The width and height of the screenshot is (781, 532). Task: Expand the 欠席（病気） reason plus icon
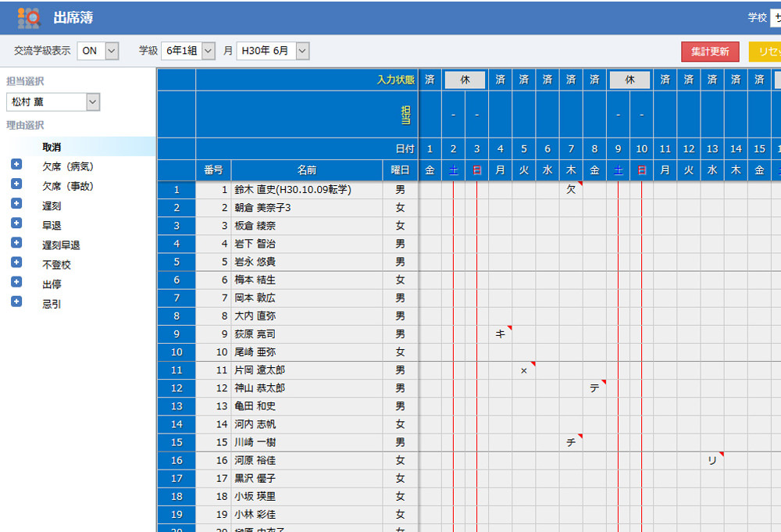coord(16,165)
